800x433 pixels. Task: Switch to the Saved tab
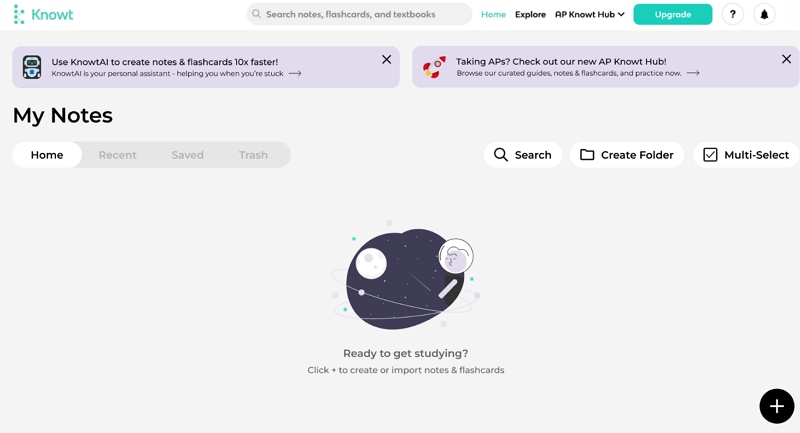187,155
